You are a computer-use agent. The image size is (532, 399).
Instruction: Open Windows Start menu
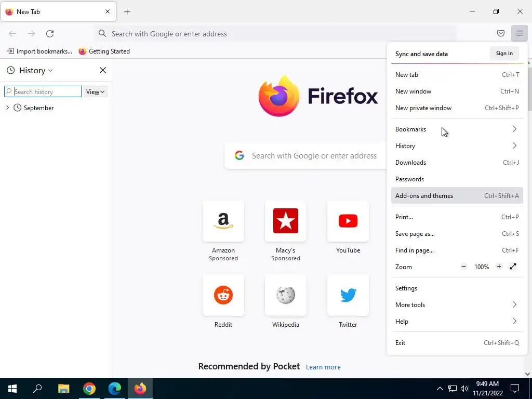(12, 389)
